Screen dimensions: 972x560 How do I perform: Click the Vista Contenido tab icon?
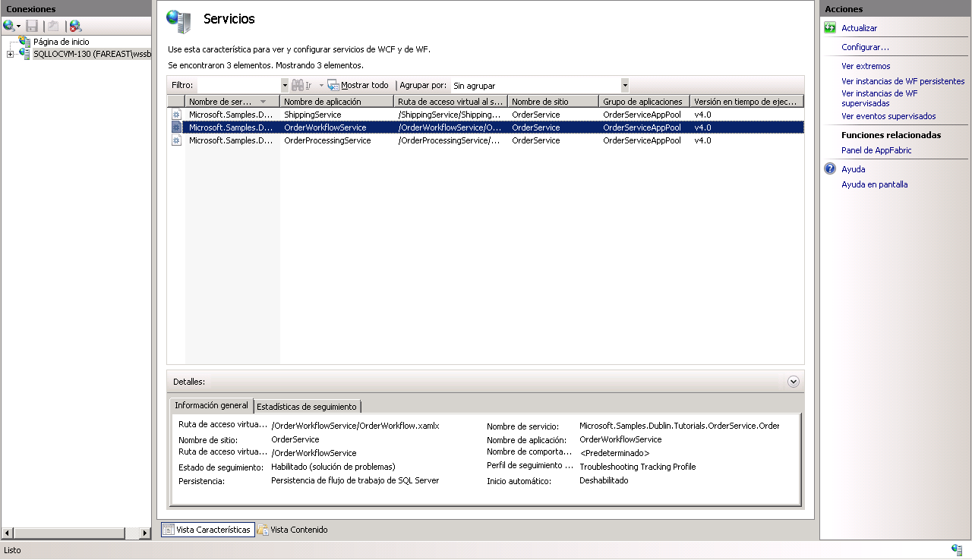click(x=263, y=530)
